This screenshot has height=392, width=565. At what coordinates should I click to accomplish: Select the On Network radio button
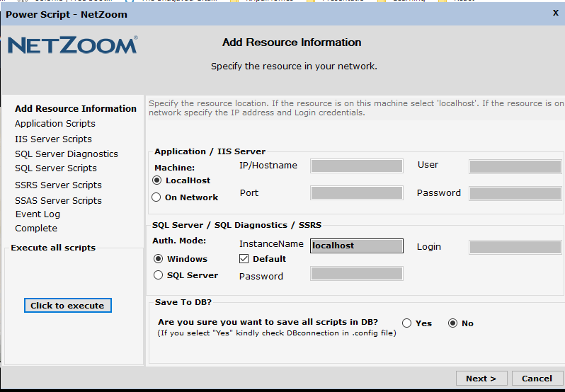point(156,197)
